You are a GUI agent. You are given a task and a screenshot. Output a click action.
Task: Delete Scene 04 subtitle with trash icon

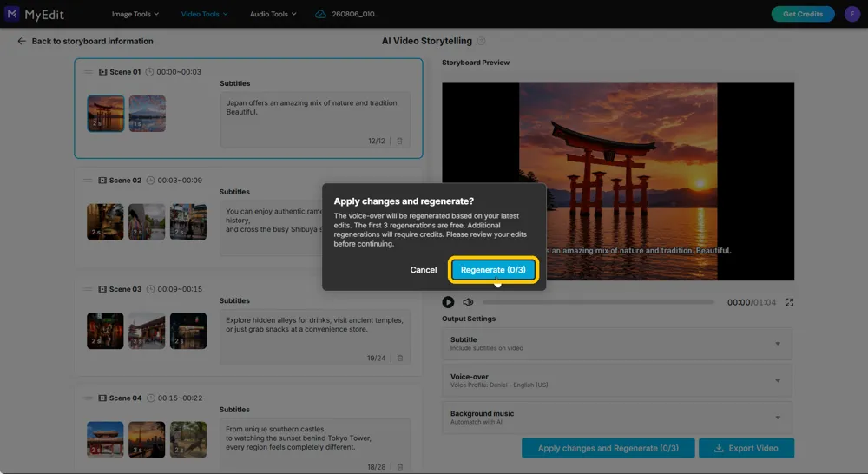click(400, 467)
